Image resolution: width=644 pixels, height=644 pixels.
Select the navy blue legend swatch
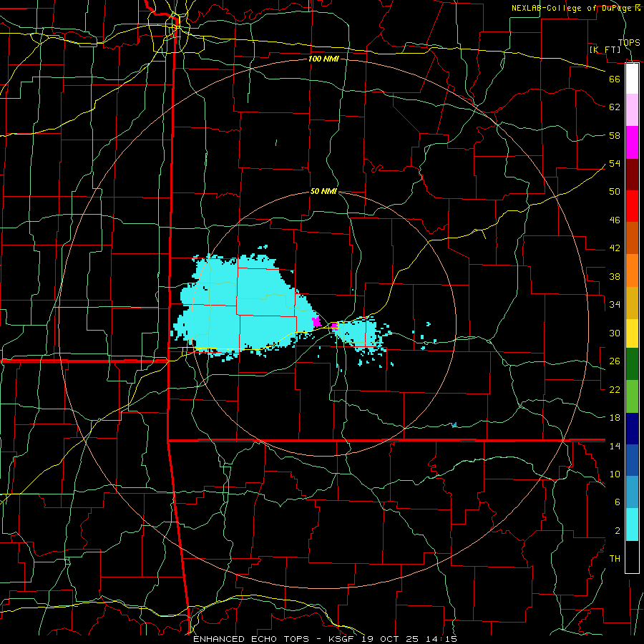pos(632,429)
